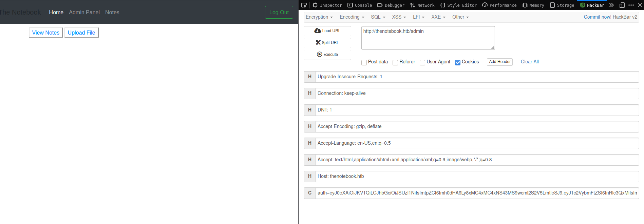Click the element picker icon in devtools

point(304,5)
